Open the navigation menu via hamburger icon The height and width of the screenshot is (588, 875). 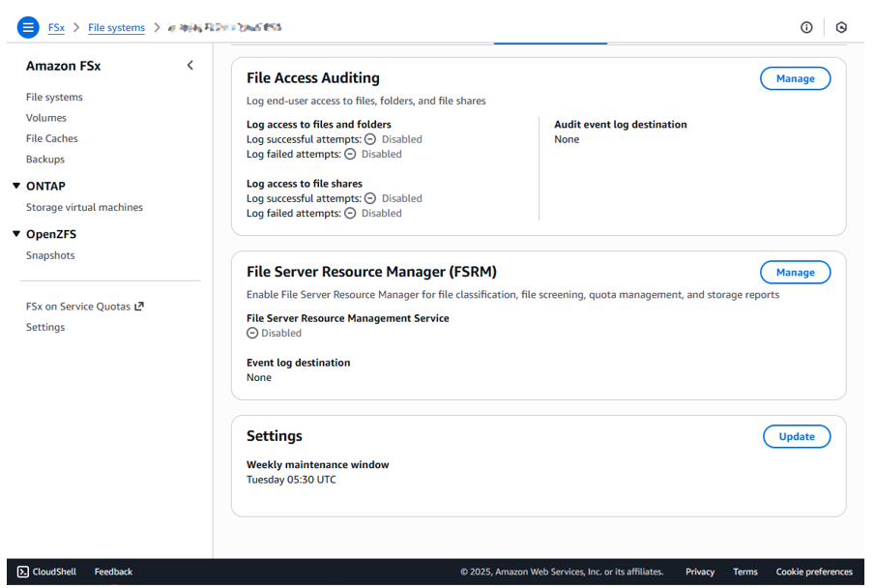click(27, 26)
